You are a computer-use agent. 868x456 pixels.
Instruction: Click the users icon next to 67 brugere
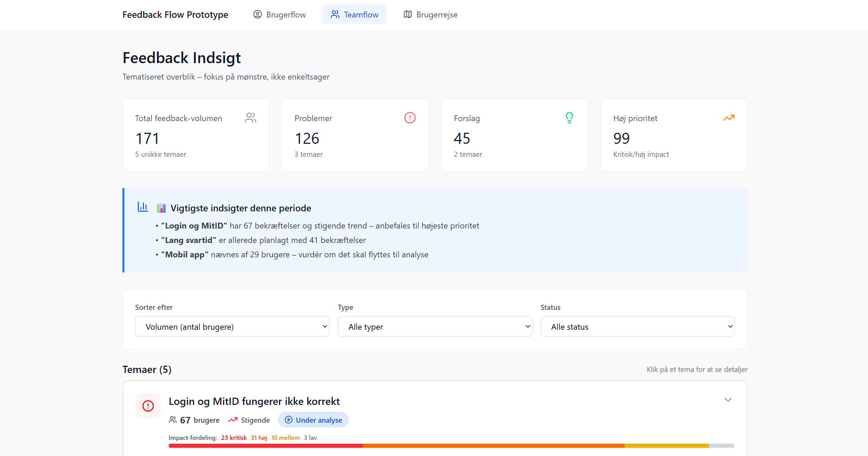coord(173,420)
